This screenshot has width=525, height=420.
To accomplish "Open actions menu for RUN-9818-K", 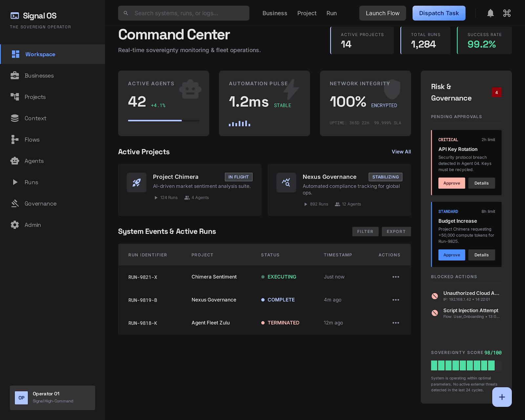I will coord(396,323).
